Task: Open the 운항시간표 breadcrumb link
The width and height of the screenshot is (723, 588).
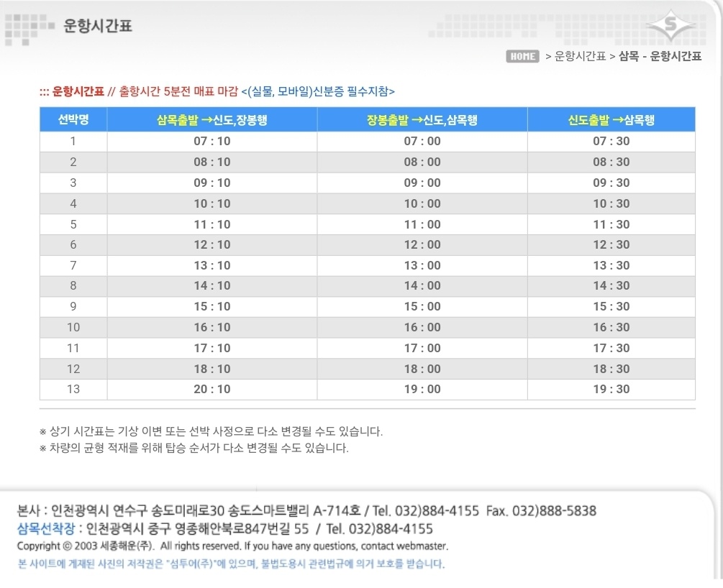Action: click(580, 56)
